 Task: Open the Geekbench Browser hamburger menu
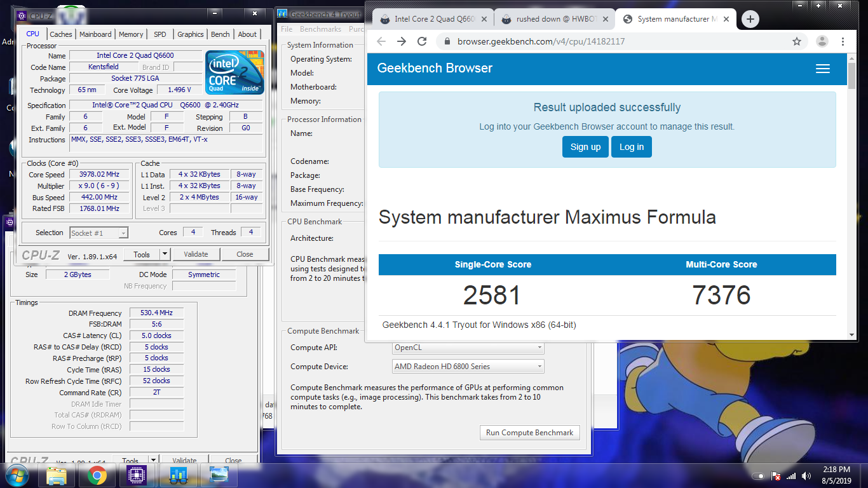pyautogui.click(x=823, y=69)
